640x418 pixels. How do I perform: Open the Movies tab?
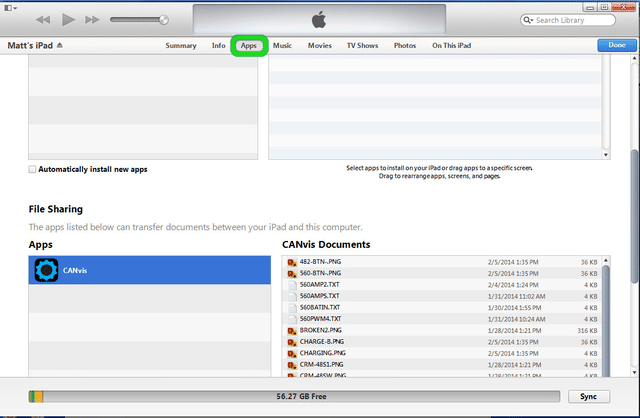click(x=320, y=46)
